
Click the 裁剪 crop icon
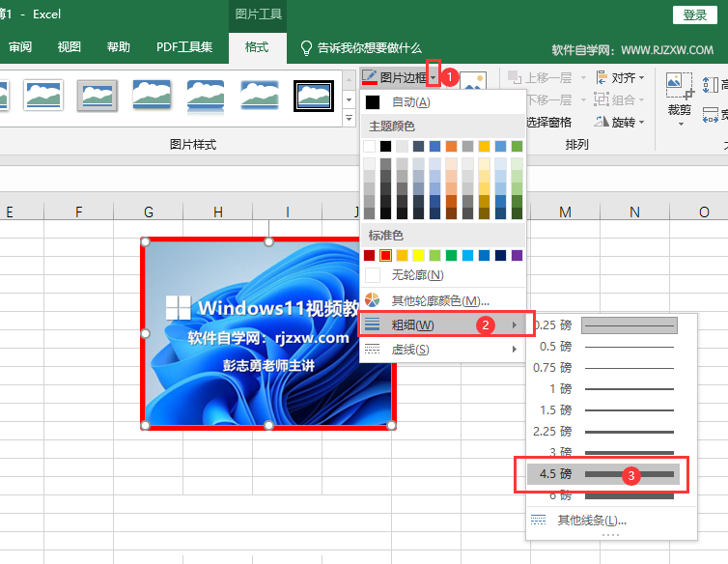680,86
